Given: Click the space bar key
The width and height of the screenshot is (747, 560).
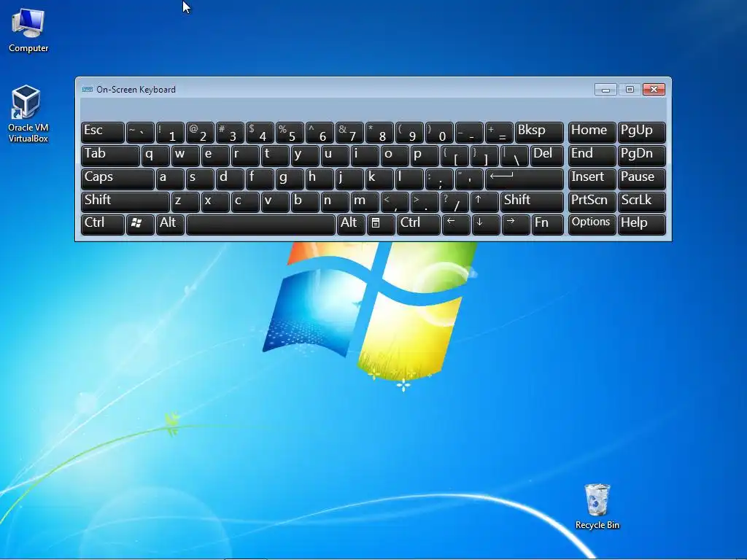Looking at the screenshot, I should [260, 225].
